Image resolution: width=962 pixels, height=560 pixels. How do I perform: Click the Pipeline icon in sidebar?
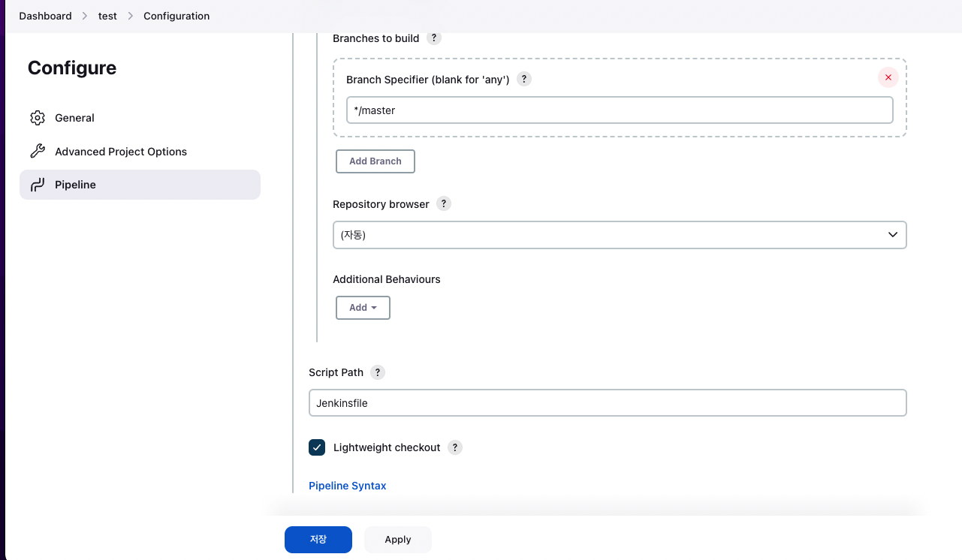(x=38, y=185)
